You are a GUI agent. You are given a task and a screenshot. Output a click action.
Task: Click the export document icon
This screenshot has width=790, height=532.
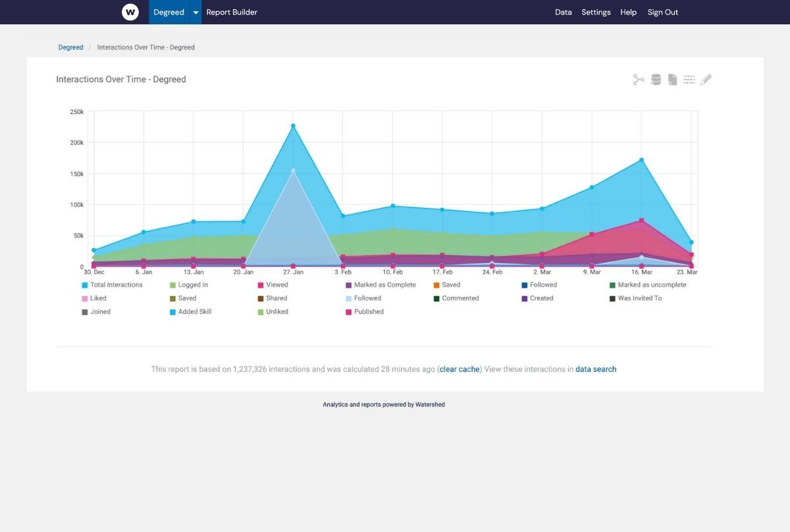672,79
